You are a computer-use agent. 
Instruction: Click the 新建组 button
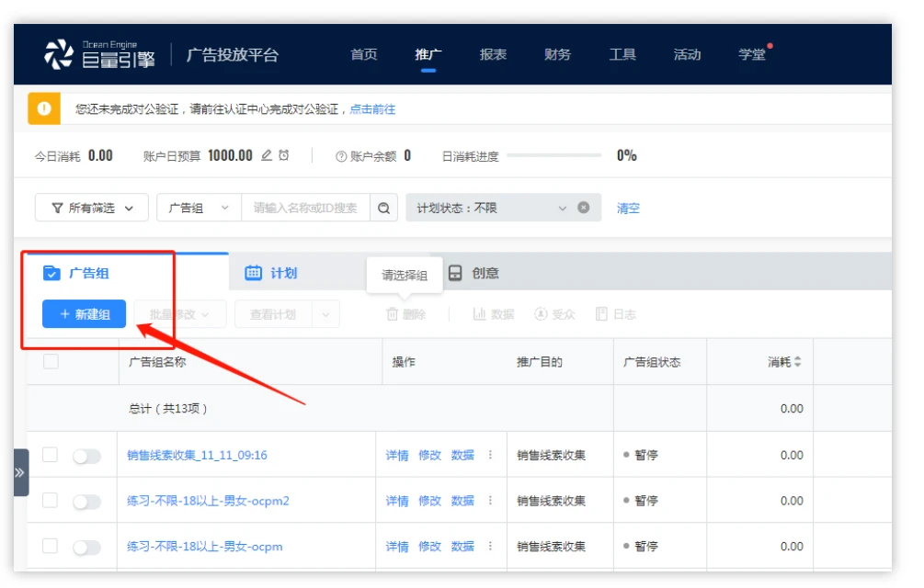(x=84, y=314)
